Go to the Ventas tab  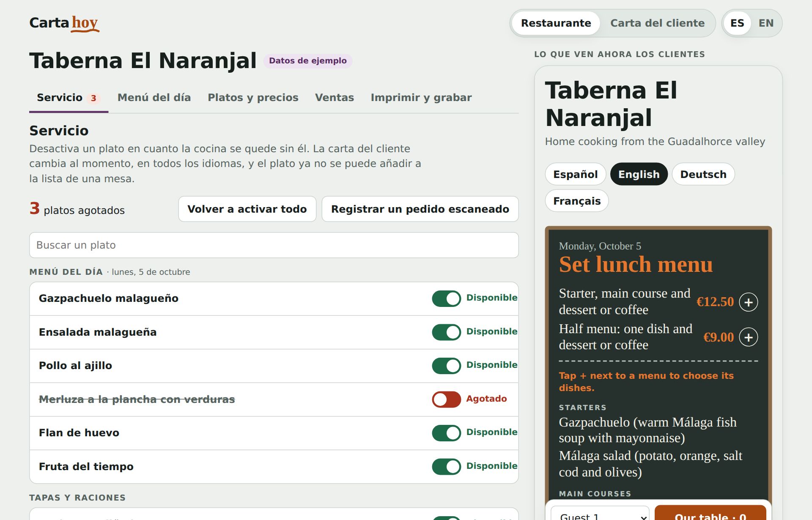pyautogui.click(x=335, y=98)
